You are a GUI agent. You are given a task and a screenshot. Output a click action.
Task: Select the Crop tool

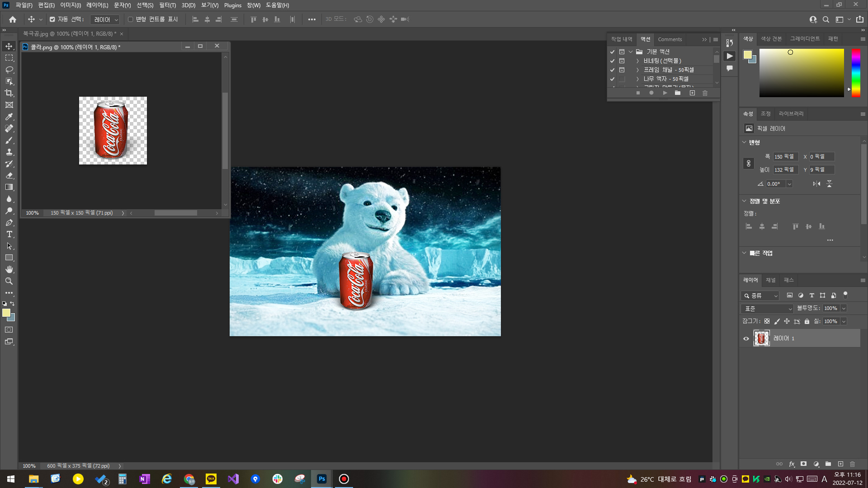[9, 94]
